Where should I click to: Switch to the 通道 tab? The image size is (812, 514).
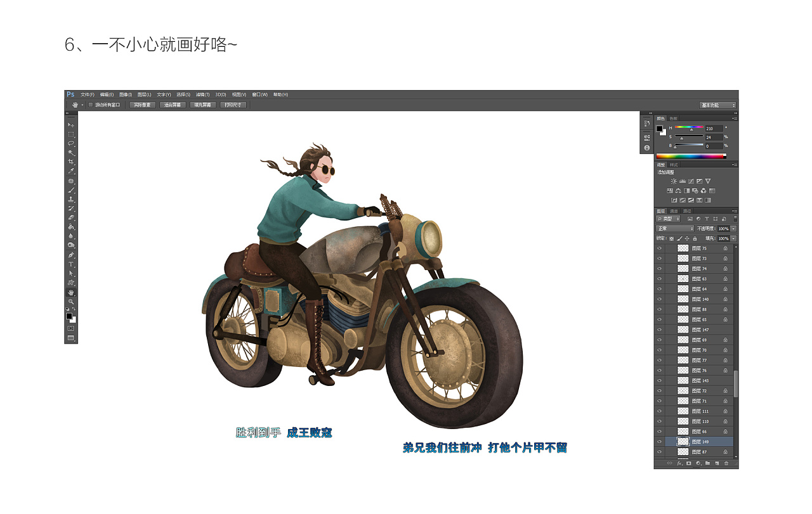[673, 211]
